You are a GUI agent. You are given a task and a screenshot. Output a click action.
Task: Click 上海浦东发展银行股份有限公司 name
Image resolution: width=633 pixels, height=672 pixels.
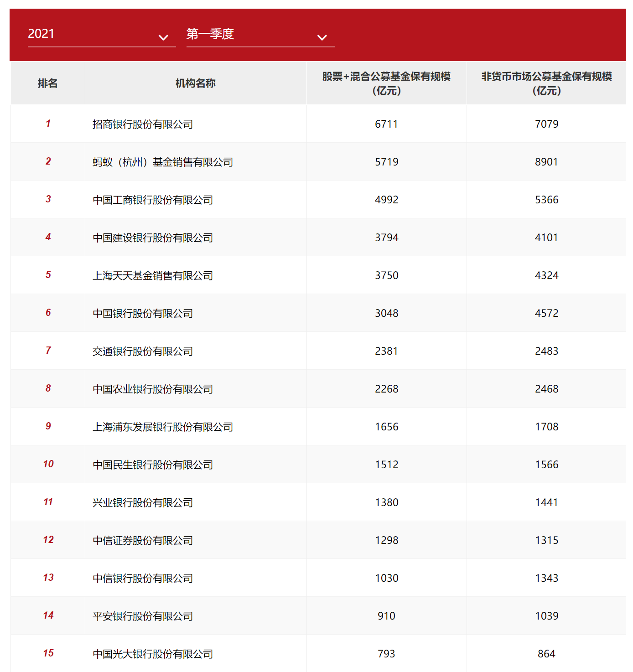pos(163,427)
